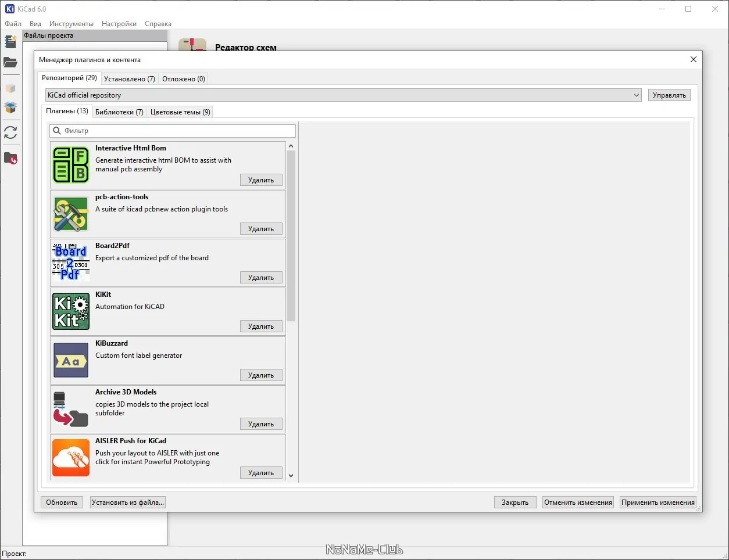
Task: Select the Board2Pdf title text
Action: pyautogui.click(x=113, y=246)
